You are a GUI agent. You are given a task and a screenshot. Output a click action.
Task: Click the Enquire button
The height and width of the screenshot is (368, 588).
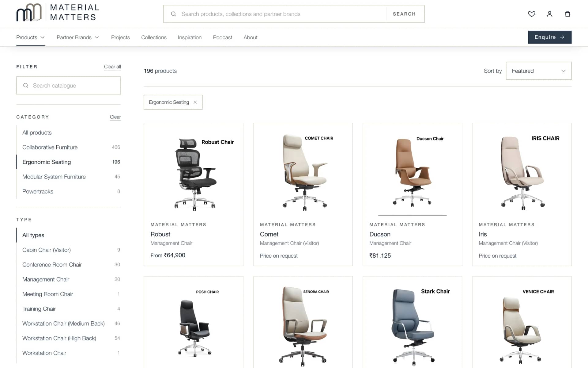549,37
